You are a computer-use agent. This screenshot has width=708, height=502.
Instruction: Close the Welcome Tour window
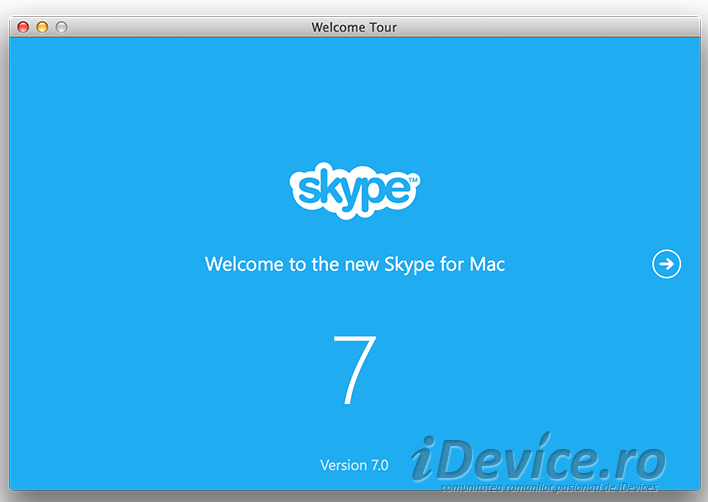pyautogui.click(x=23, y=27)
